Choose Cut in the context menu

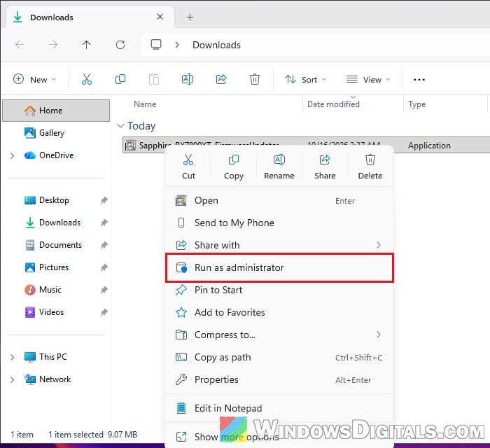pos(188,167)
